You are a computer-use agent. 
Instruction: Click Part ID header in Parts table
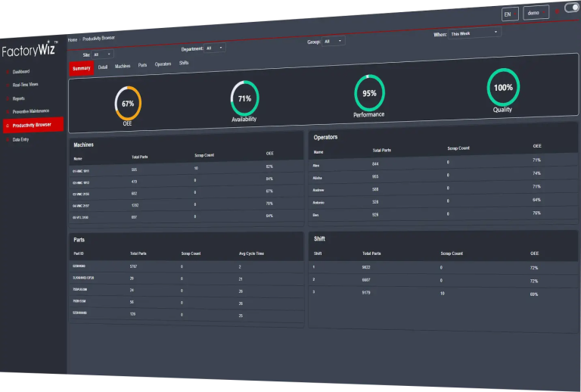click(79, 254)
